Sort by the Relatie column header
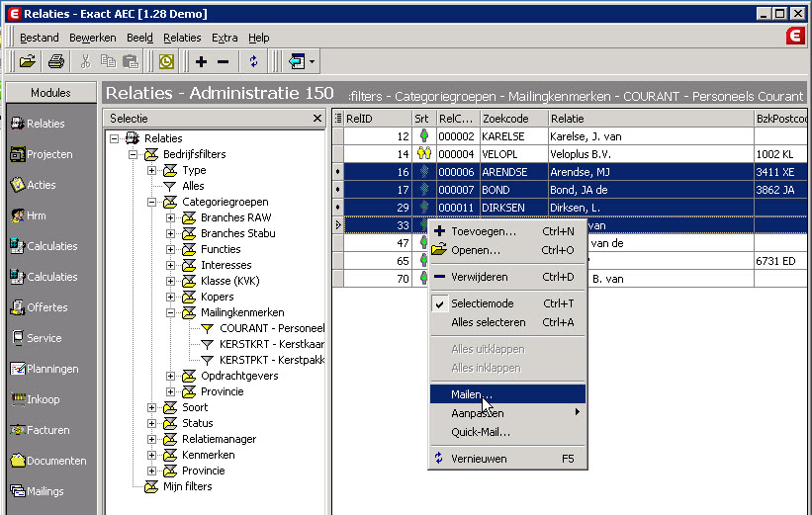 point(652,119)
